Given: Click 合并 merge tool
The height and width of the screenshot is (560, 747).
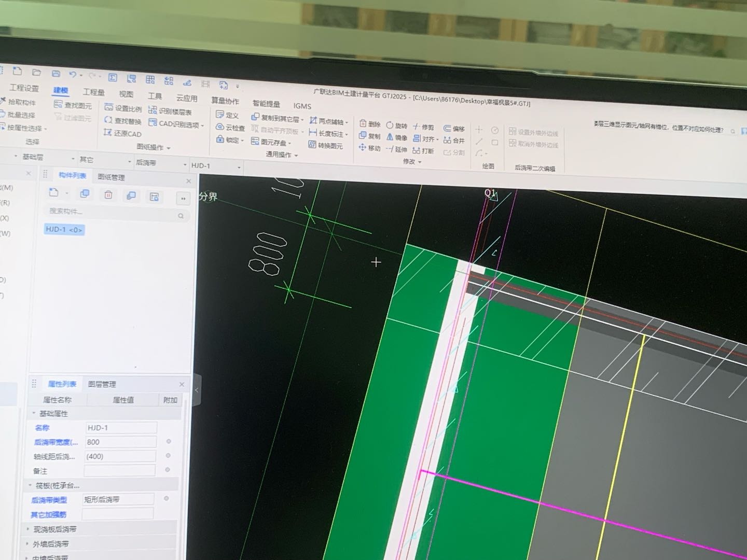Looking at the screenshot, I should click(x=454, y=141).
